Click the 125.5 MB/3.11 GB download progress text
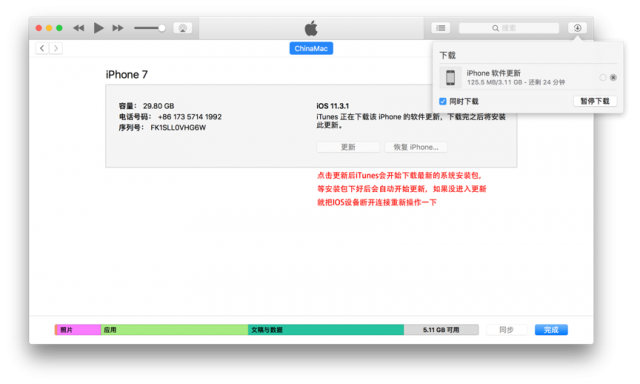Viewport: 640px width, 384px height. click(x=494, y=82)
